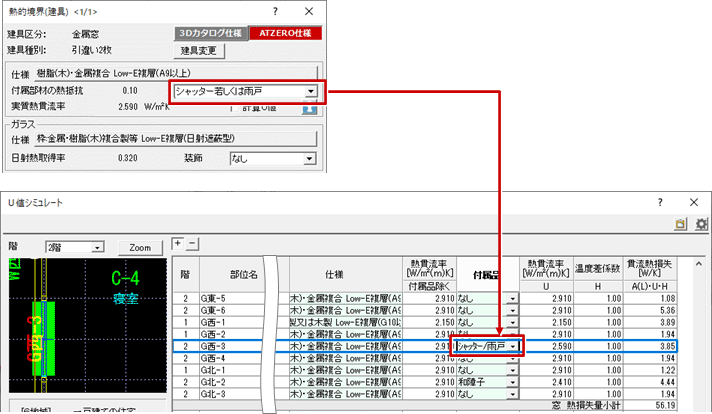Viewport: 712px width, 414px height.
Task: Open the シャッター若しくは雨戸 dropdown
Action: click(x=311, y=92)
